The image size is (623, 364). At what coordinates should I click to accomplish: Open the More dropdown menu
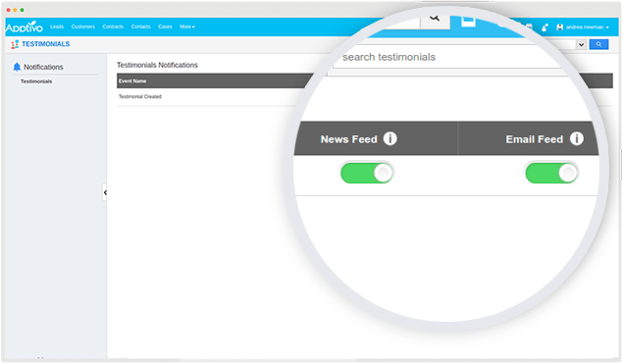(187, 26)
